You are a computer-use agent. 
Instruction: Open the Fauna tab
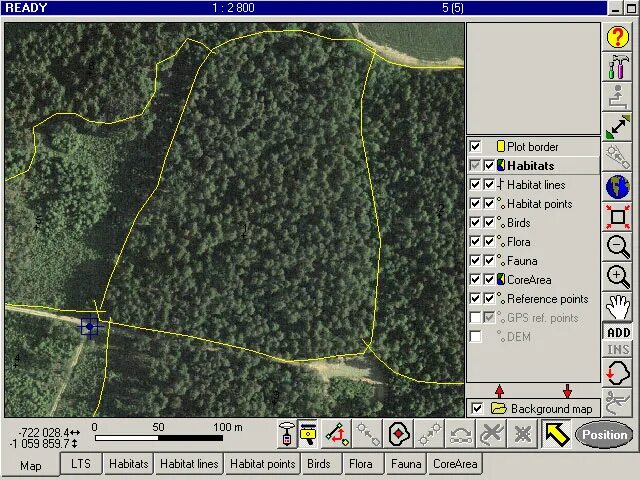click(406, 464)
